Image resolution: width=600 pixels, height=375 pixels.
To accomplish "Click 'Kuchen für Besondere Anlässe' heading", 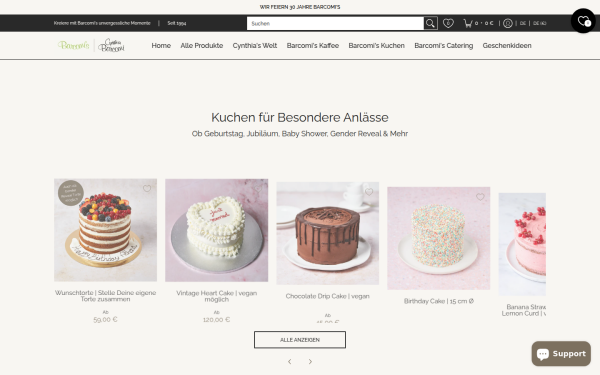I will [x=300, y=117].
